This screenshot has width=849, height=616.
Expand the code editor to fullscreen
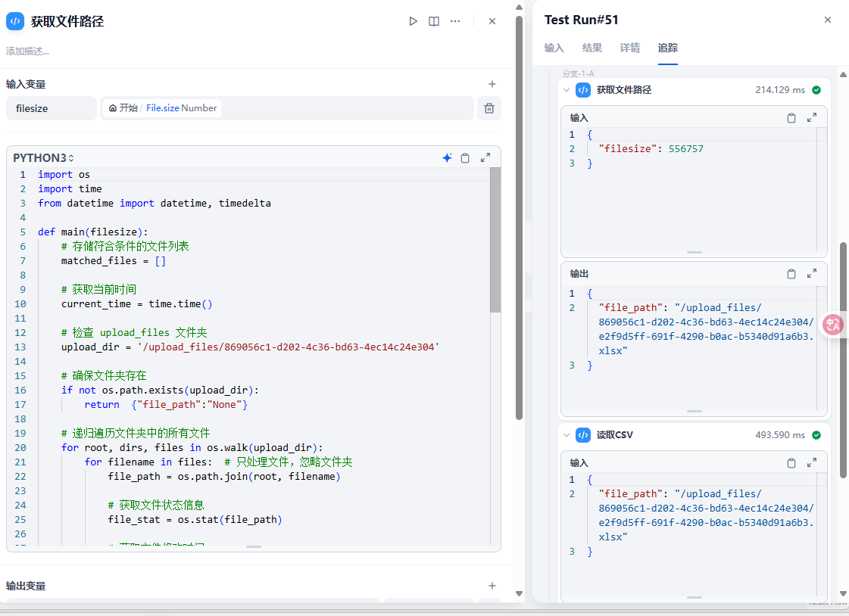[x=485, y=158]
